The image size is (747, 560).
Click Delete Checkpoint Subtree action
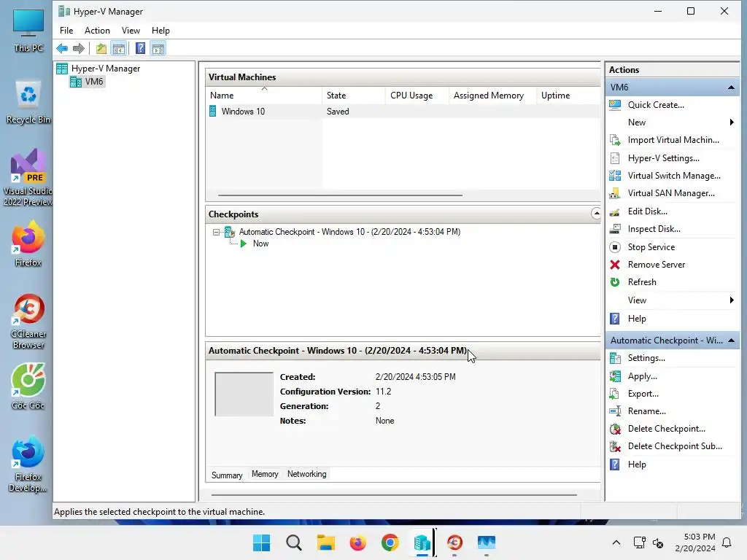pyautogui.click(x=675, y=446)
